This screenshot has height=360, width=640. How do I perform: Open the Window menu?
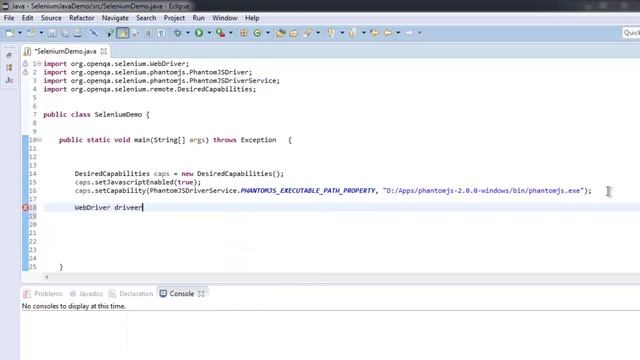click(224, 18)
